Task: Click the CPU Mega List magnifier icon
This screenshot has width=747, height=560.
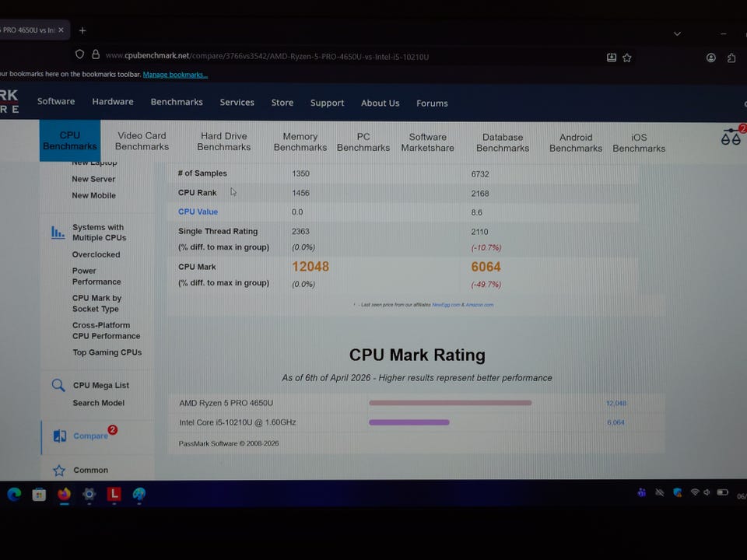Action: pyautogui.click(x=58, y=385)
